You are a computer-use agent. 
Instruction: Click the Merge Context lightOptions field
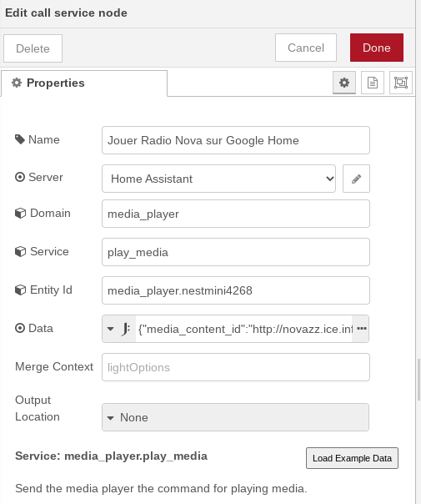pos(236,367)
